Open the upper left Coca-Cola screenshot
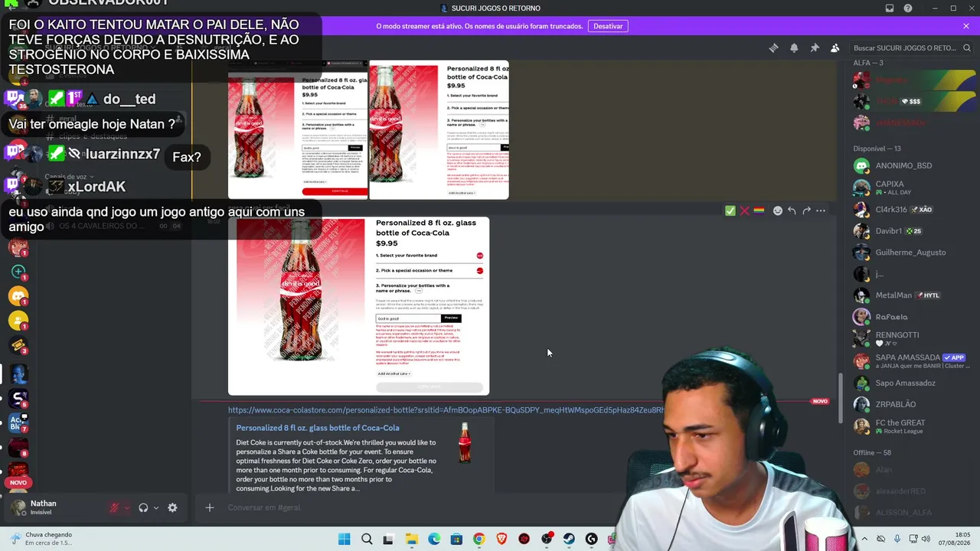 pyautogui.click(x=298, y=130)
